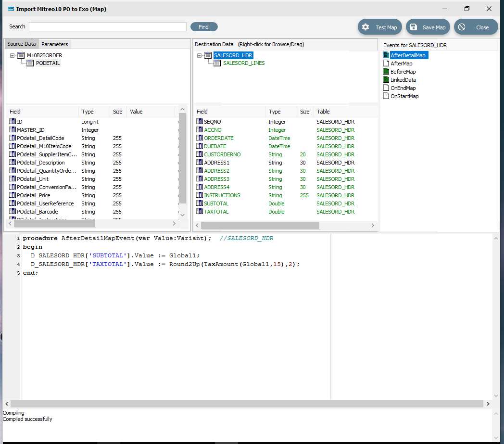The width and height of the screenshot is (504, 444).
Task: Collapse the M10B2BORDER tree node
Action: [12, 56]
